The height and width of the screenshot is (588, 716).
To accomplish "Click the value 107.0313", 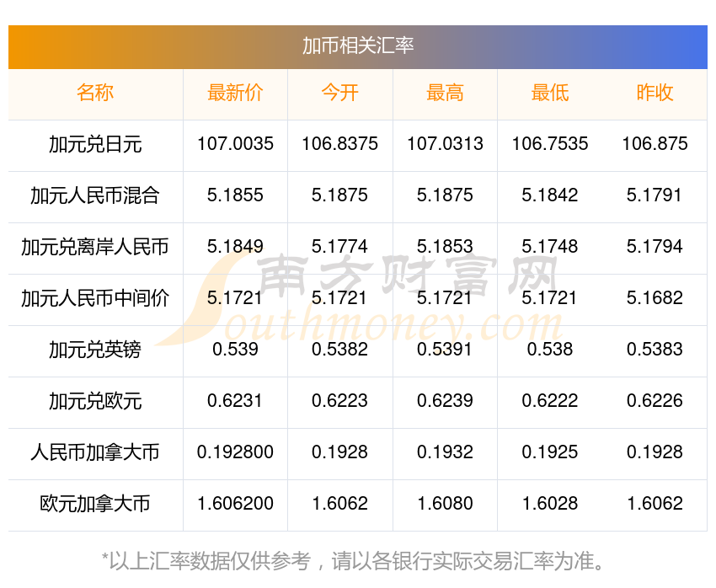I will (445, 144).
